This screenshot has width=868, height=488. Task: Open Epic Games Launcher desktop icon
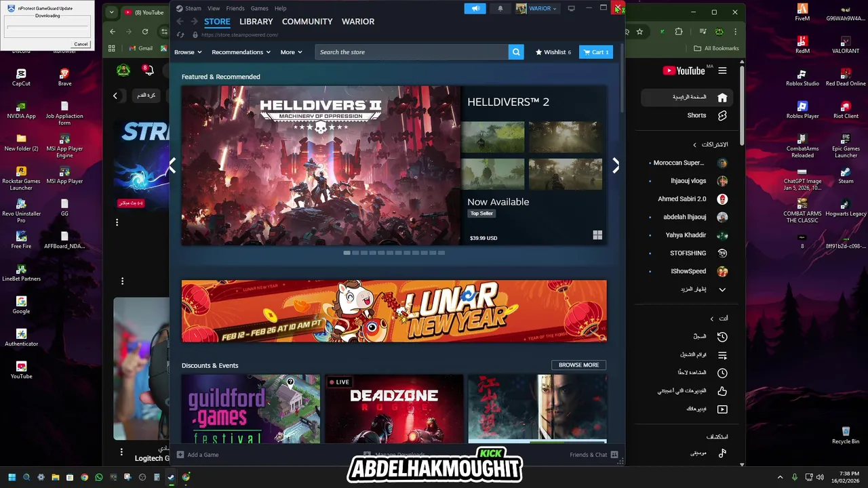[x=846, y=145]
